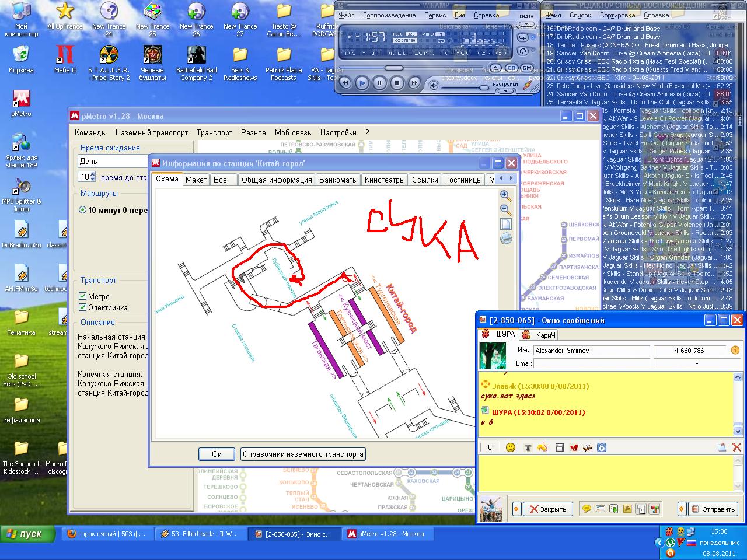Open the Mafia II desktop icon
The image size is (747, 560).
pos(65,60)
